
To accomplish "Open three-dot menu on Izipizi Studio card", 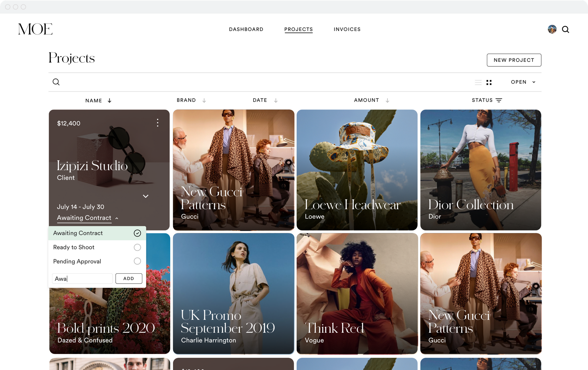I will pyautogui.click(x=158, y=123).
